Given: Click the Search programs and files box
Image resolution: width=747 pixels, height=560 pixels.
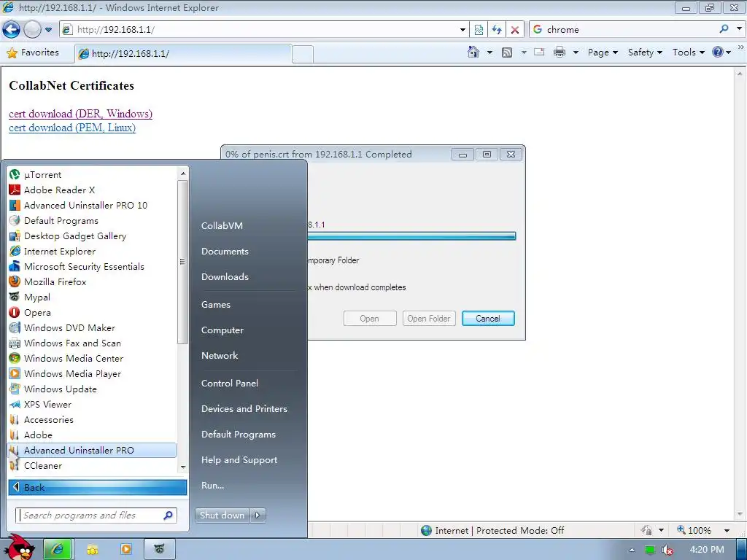Looking at the screenshot, I should point(96,516).
